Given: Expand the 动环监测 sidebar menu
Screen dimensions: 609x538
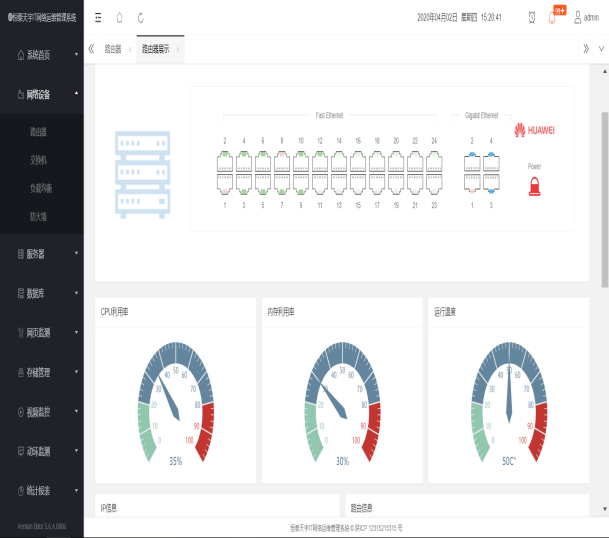Looking at the screenshot, I should pyautogui.click(x=42, y=451).
